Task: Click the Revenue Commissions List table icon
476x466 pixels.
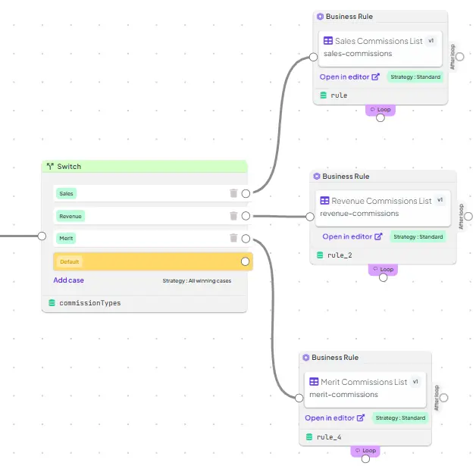Action: [324, 201]
